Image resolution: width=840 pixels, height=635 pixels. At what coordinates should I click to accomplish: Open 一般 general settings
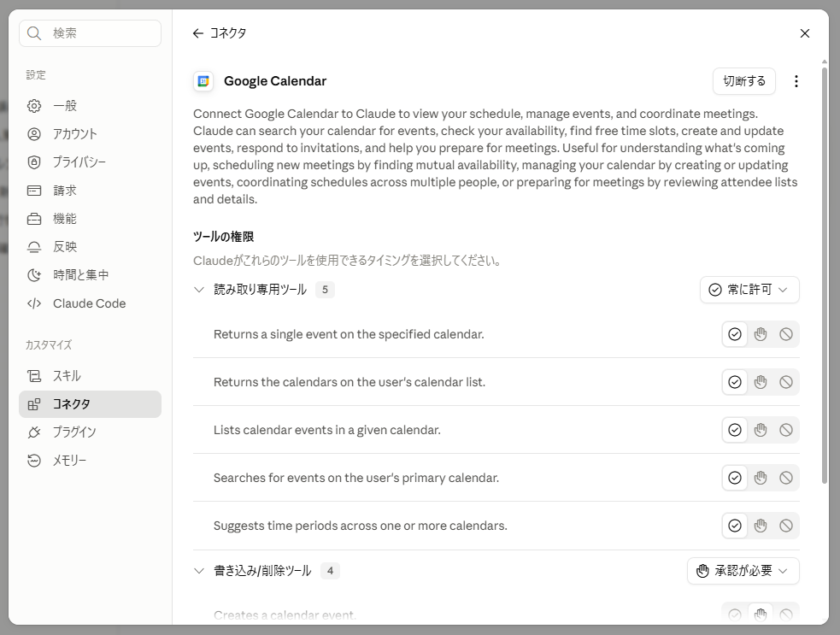coord(90,106)
